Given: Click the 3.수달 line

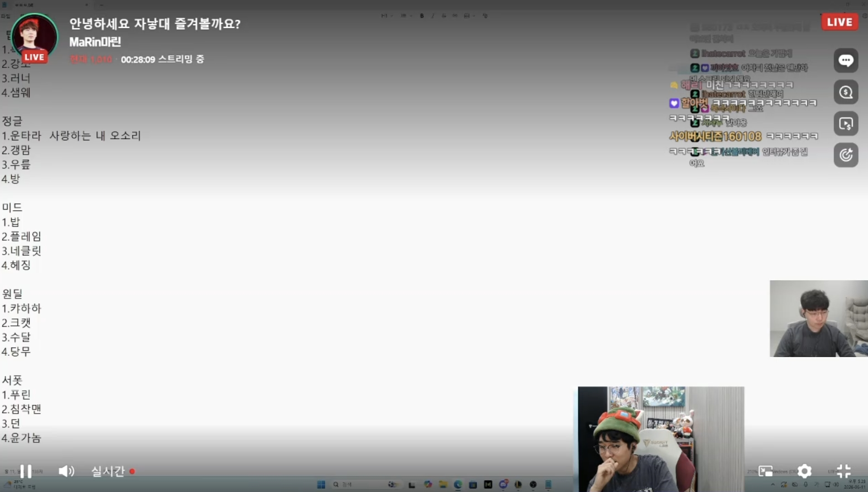Looking at the screenshot, I should [x=16, y=337].
